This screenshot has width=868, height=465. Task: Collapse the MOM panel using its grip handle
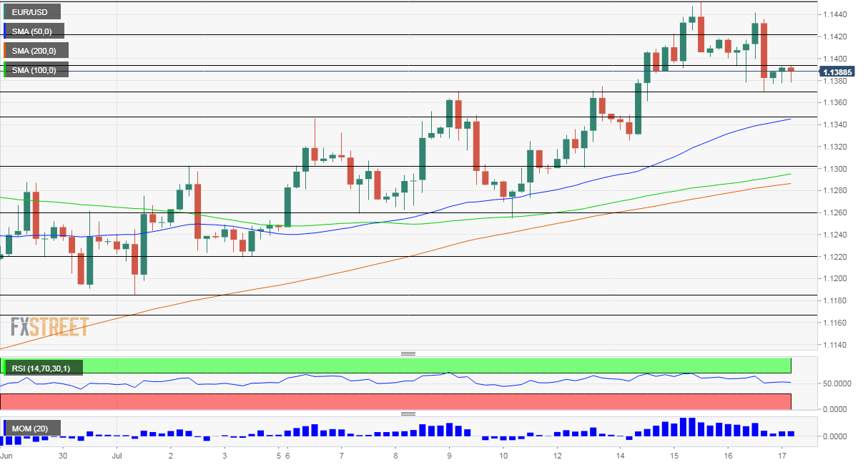410,413
